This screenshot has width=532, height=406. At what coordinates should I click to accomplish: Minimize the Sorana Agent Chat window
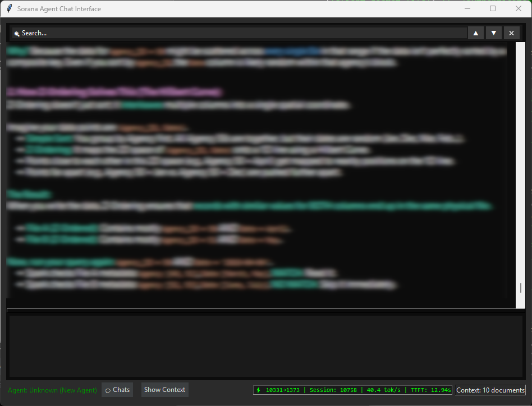[x=467, y=9]
